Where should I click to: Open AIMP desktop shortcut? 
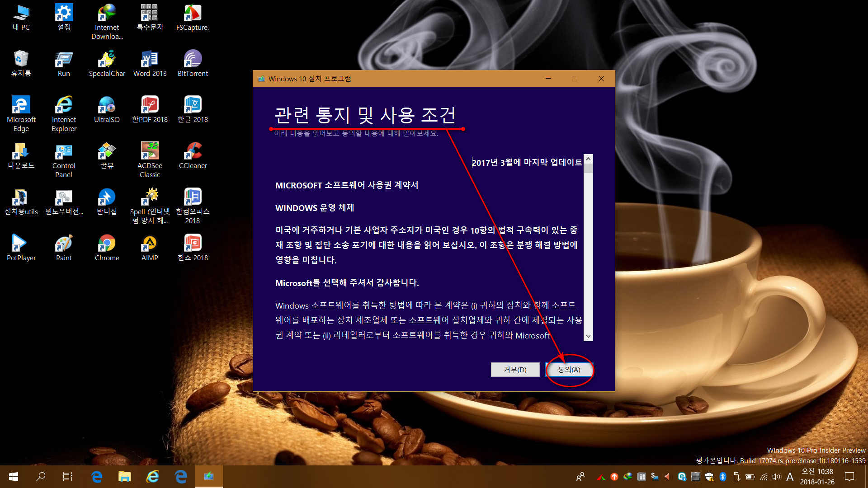point(150,248)
